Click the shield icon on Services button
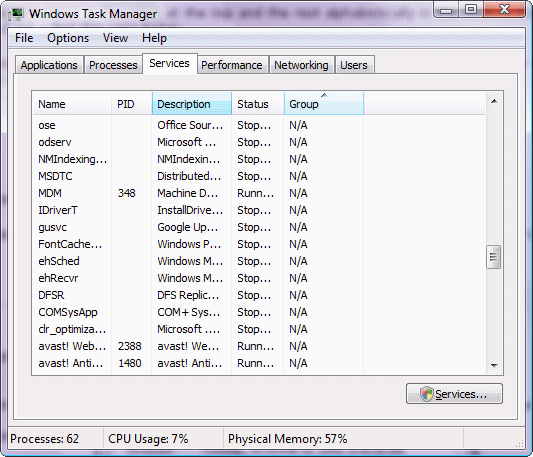The height and width of the screenshot is (457, 533). (427, 394)
